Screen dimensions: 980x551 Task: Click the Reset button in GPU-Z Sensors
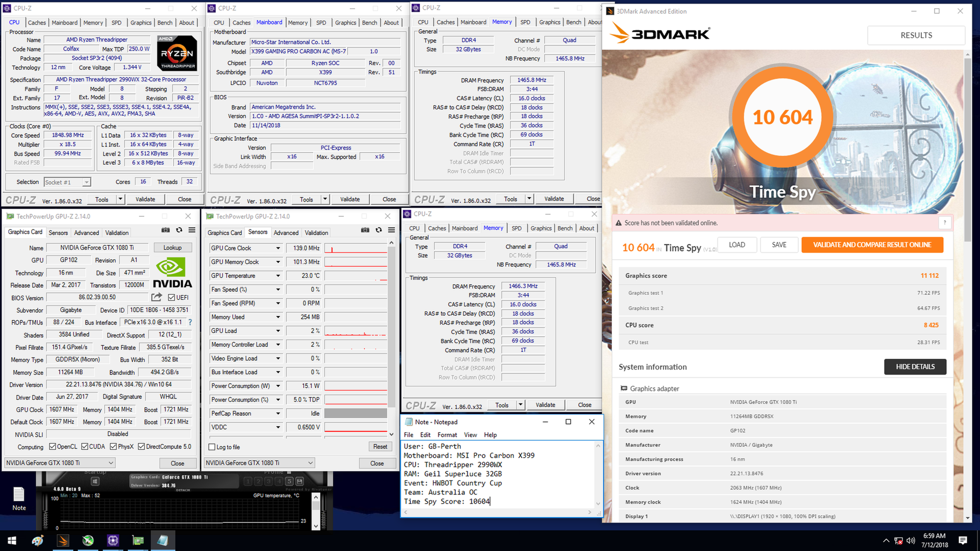coord(380,446)
